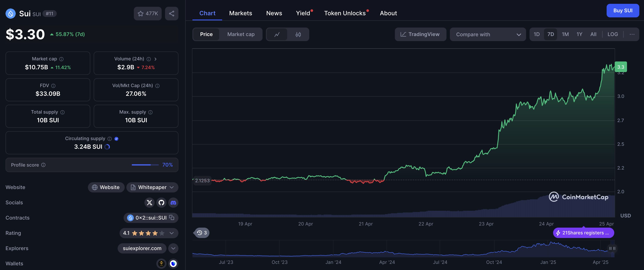Image resolution: width=644 pixels, height=270 pixels.
Task: Click the share icon next to watchlist
Action: tap(171, 14)
